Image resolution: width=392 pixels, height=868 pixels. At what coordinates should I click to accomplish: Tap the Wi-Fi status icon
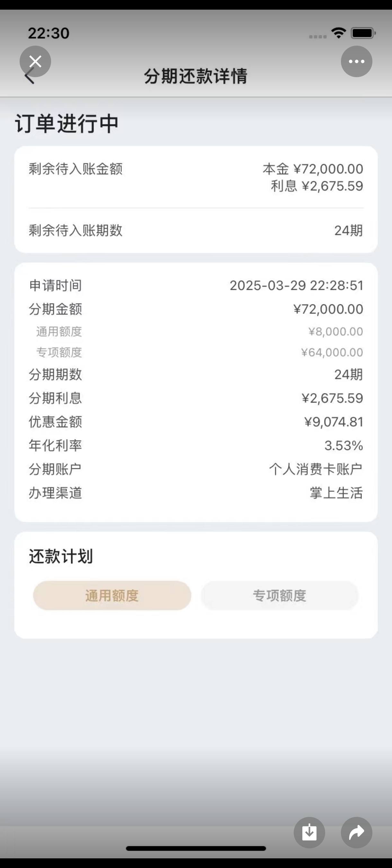click(338, 33)
